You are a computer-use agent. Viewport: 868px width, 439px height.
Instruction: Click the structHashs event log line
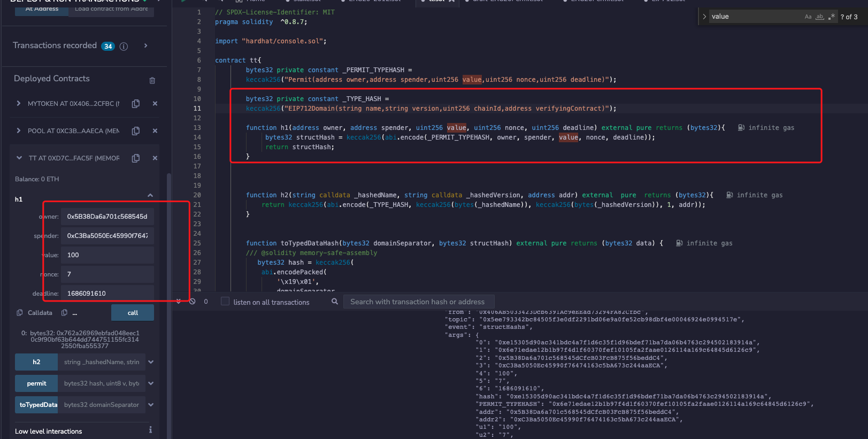(x=489, y=327)
